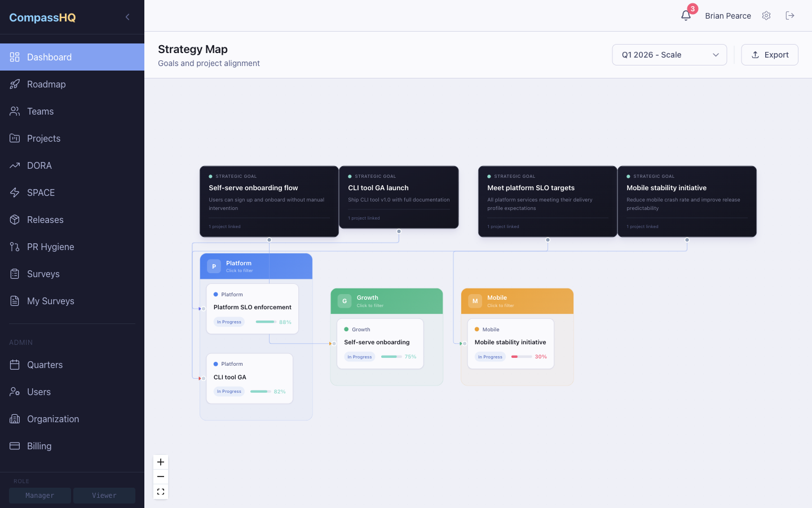The image size is (812, 508).
Task: Collapse the sidebar with the chevron
Action: 127,17
